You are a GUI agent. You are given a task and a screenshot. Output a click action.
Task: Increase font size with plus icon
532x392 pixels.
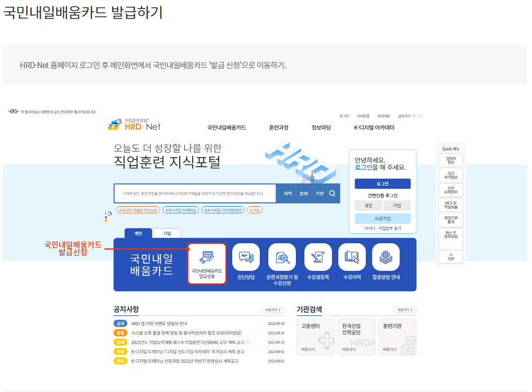[x=414, y=116]
